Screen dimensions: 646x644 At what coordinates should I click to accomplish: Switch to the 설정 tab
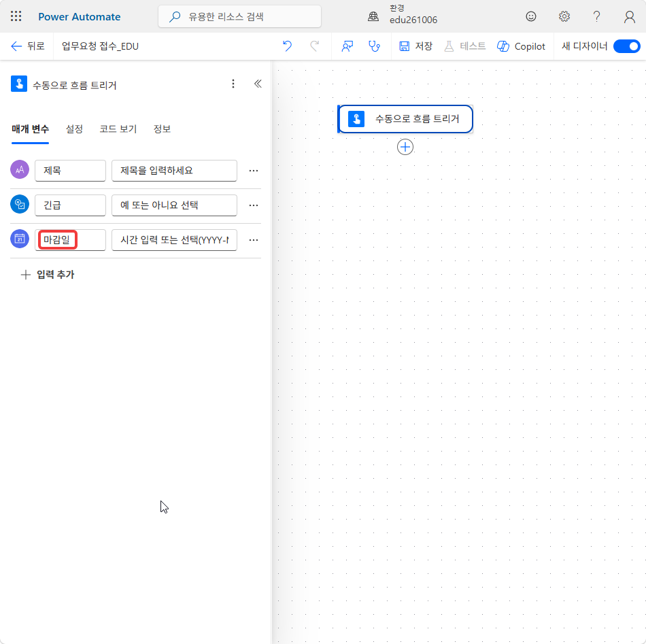coord(74,129)
